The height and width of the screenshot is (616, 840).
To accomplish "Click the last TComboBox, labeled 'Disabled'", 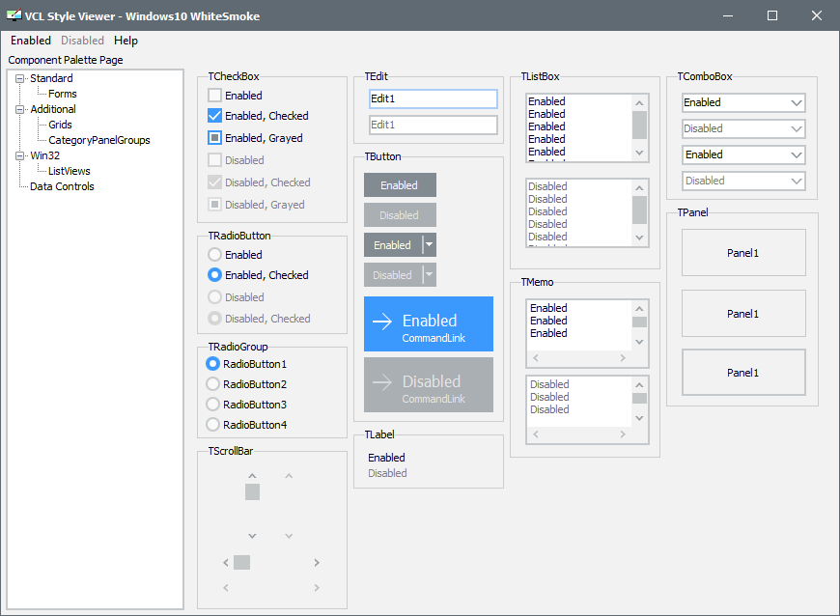I will tap(743, 182).
